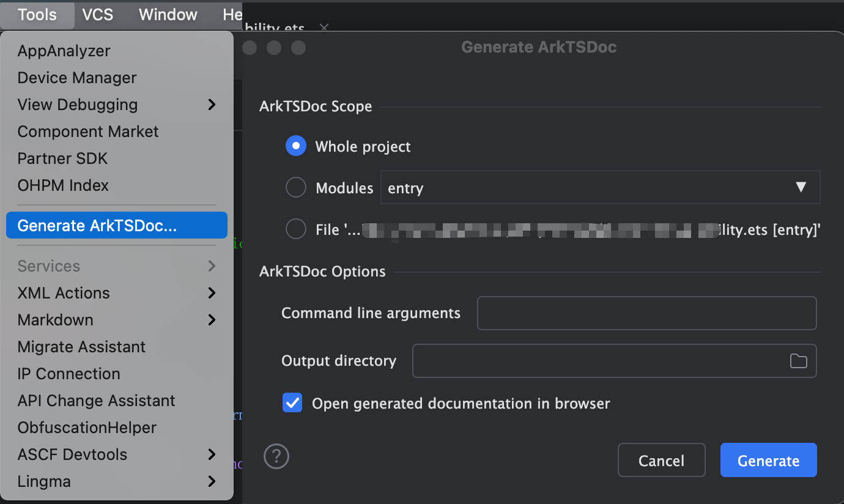This screenshot has height=504, width=844.
Task: Open OHPM Index menu entry
Action: pyautogui.click(x=117, y=185)
